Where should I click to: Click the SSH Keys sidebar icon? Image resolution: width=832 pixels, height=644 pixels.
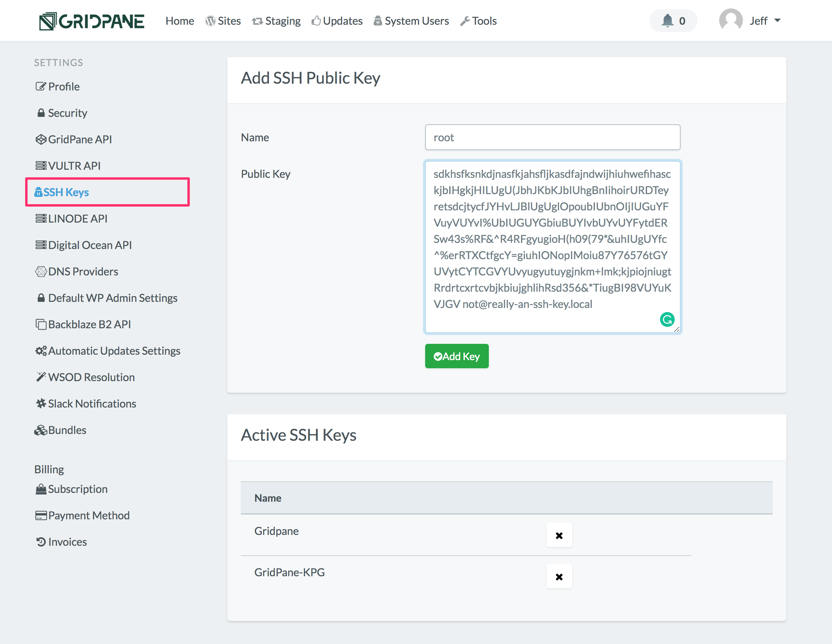pos(39,192)
